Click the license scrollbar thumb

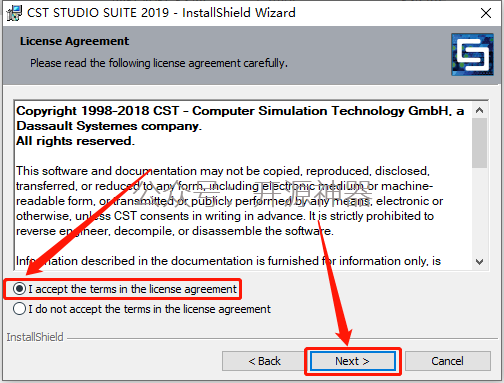point(479,143)
